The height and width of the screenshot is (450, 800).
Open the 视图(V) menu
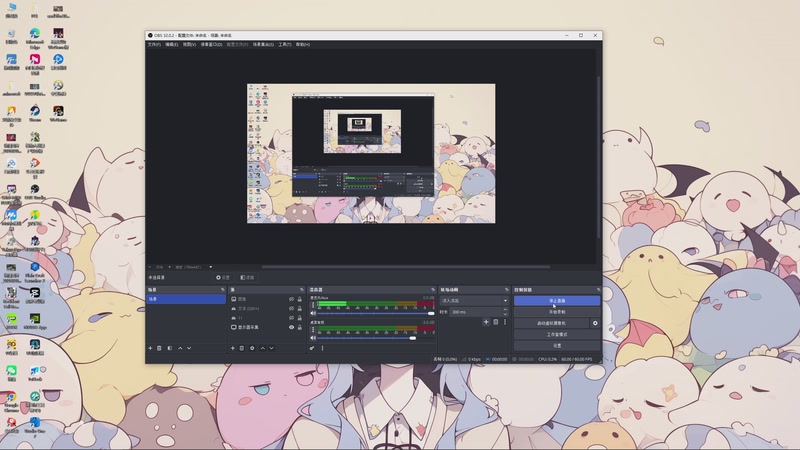point(189,44)
